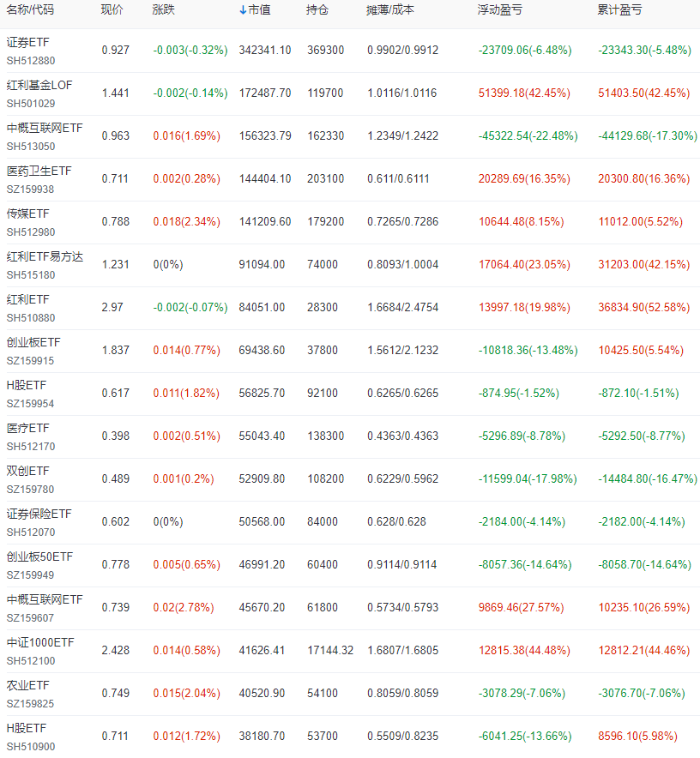
Task: Open 中证1000ETF SH512100 entry
Action: click(x=39, y=642)
